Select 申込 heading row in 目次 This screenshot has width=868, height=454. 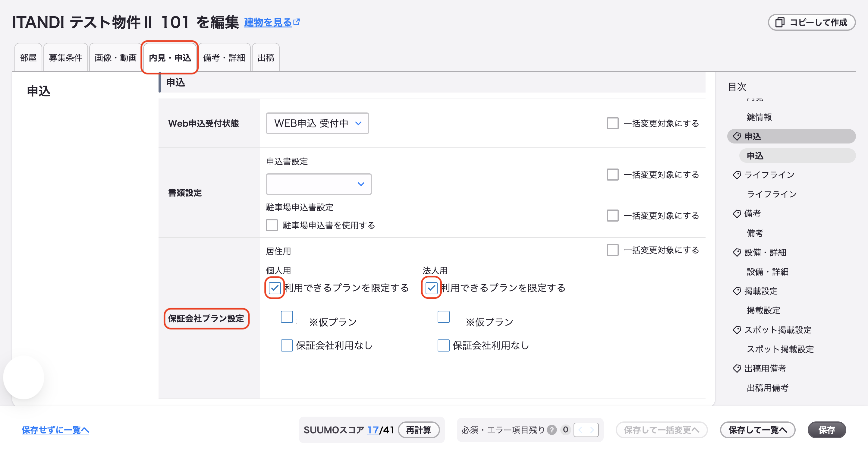click(x=791, y=136)
